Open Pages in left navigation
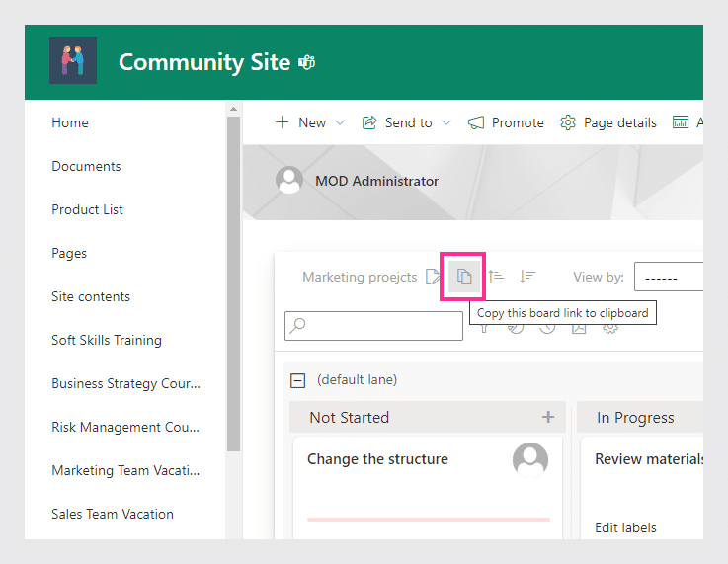728x564 pixels. coord(69,254)
